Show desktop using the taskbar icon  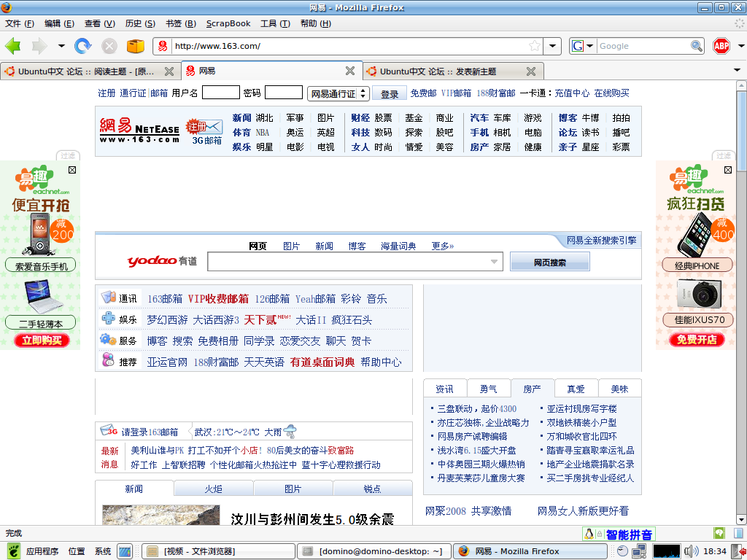pyautogui.click(x=125, y=551)
